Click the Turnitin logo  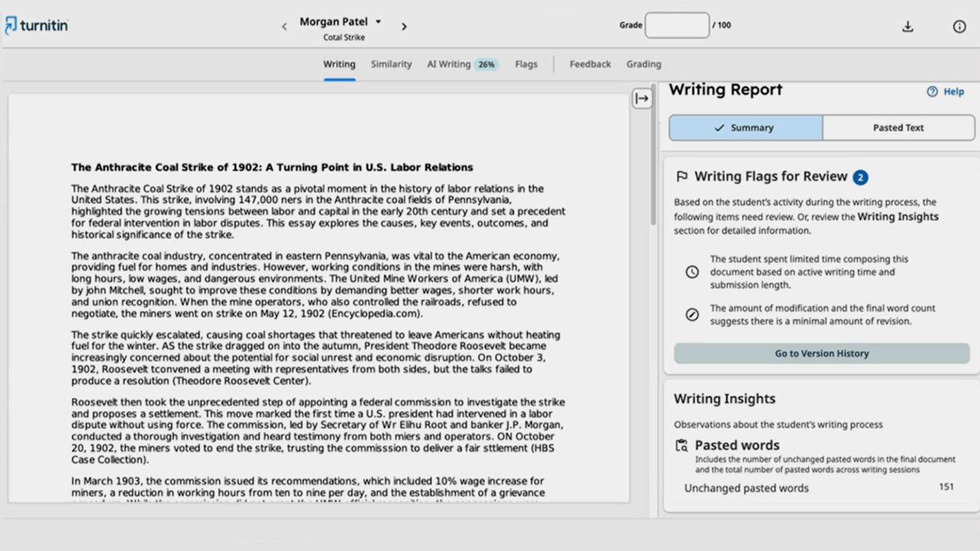[x=36, y=25]
